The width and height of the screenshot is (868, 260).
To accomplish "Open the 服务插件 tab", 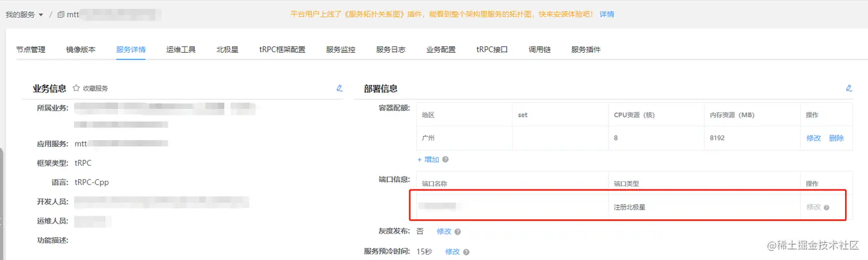I will point(586,49).
